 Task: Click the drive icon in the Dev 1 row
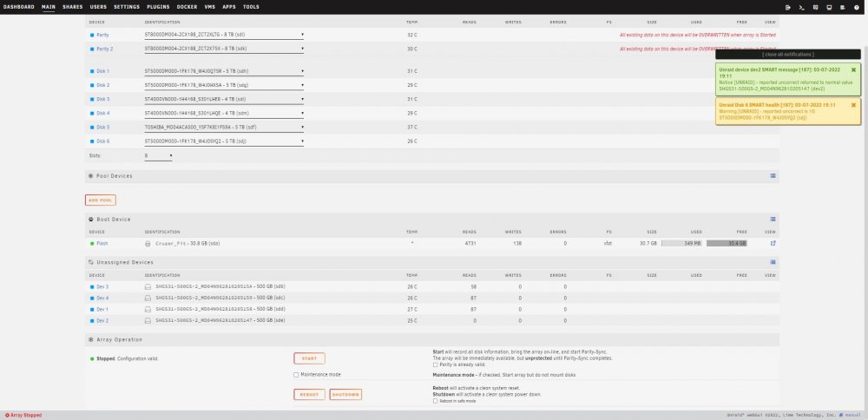148,309
